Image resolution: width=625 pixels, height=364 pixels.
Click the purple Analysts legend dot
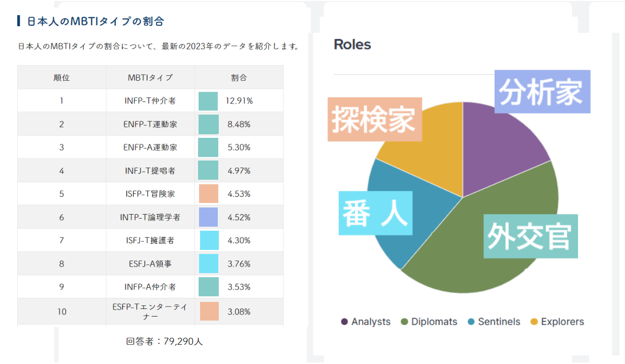pyautogui.click(x=345, y=322)
